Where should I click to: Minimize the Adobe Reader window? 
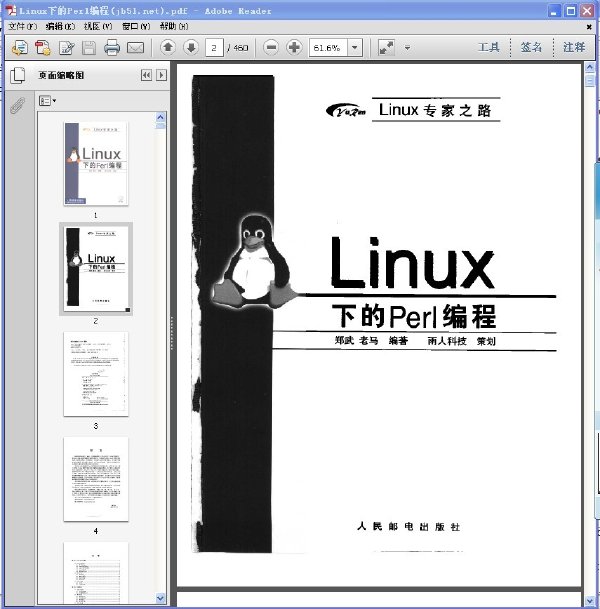554,11
